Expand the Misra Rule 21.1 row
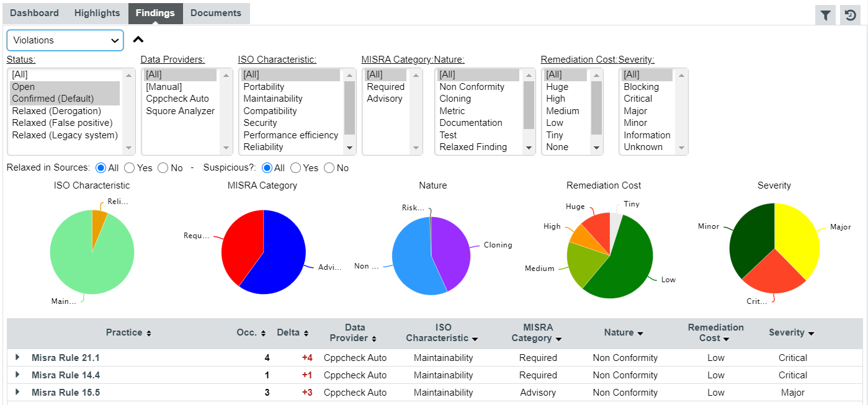This screenshot has height=405, width=868. (17, 357)
